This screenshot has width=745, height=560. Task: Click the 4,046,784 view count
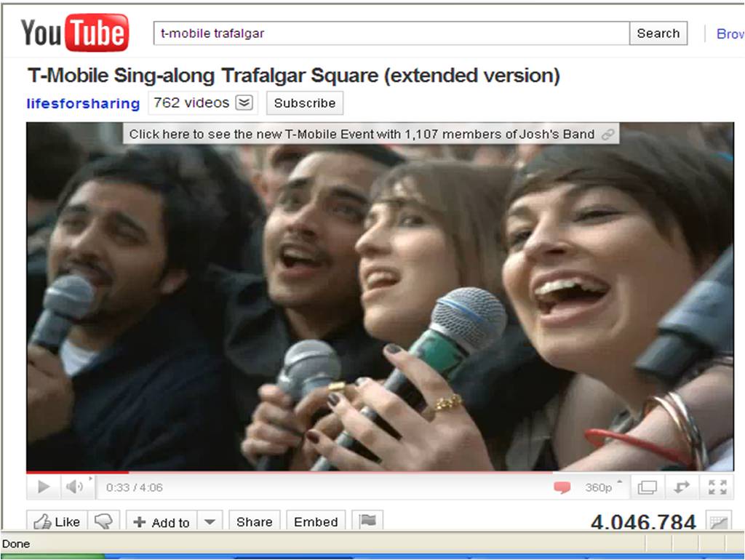click(x=643, y=522)
